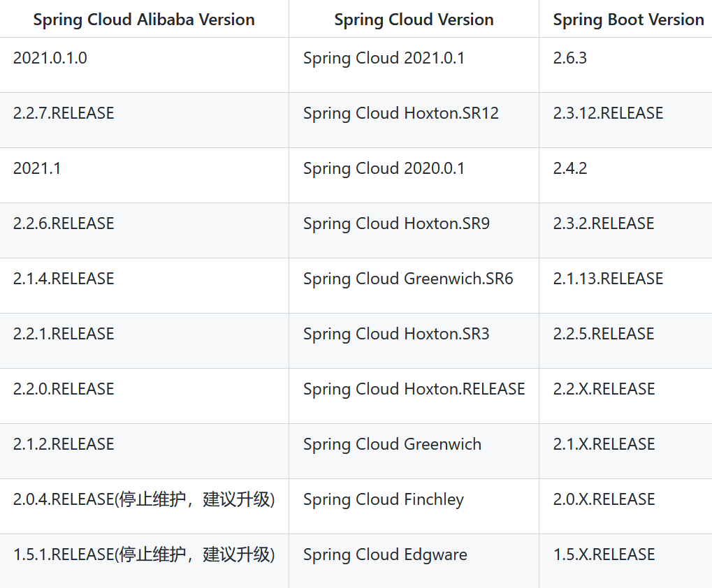Click the Spring Boot Version column header
This screenshot has height=588, width=712.
[628, 20]
